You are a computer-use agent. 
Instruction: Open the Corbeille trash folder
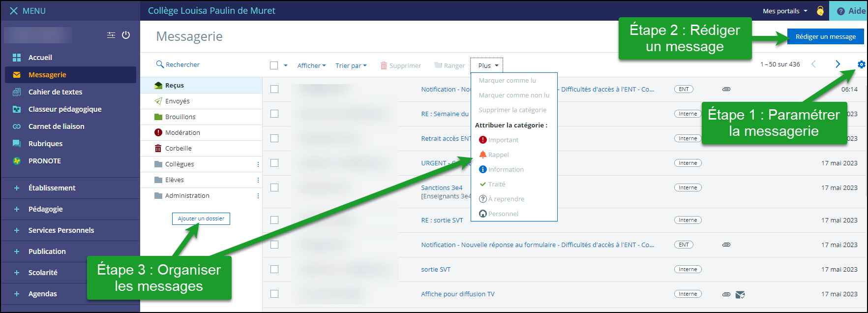pyautogui.click(x=178, y=148)
